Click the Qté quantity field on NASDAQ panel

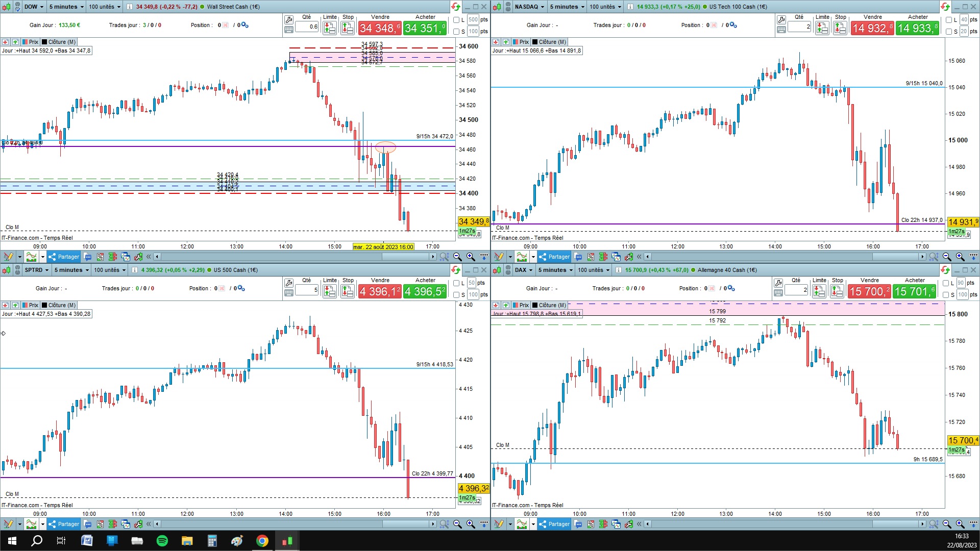[799, 27]
